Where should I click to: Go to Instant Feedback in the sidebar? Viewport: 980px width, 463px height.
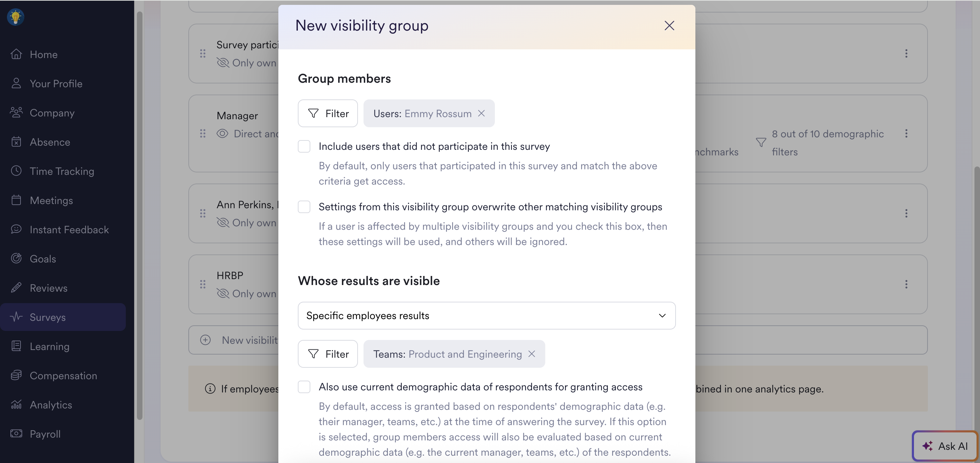pos(69,229)
